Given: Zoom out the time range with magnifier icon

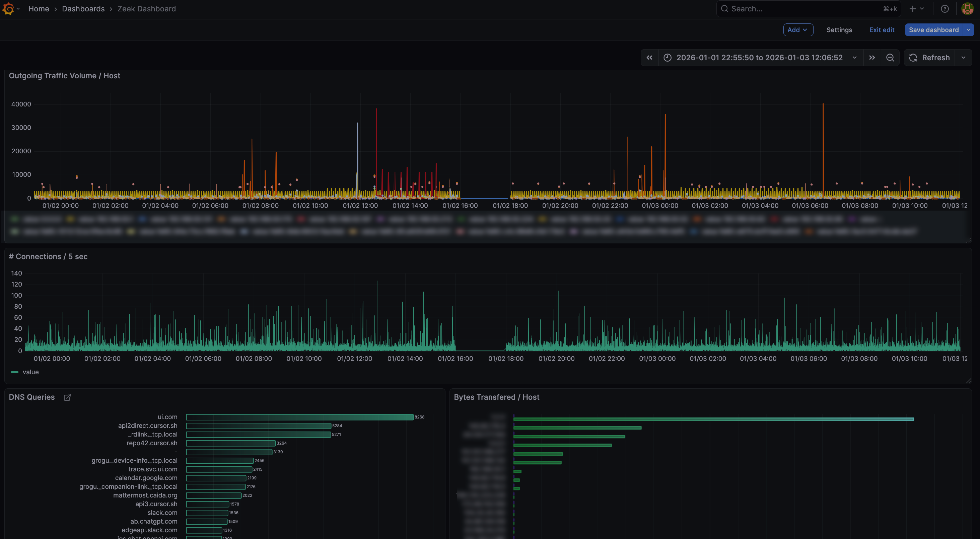Looking at the screenshot, I should click(x=890, y=58).
